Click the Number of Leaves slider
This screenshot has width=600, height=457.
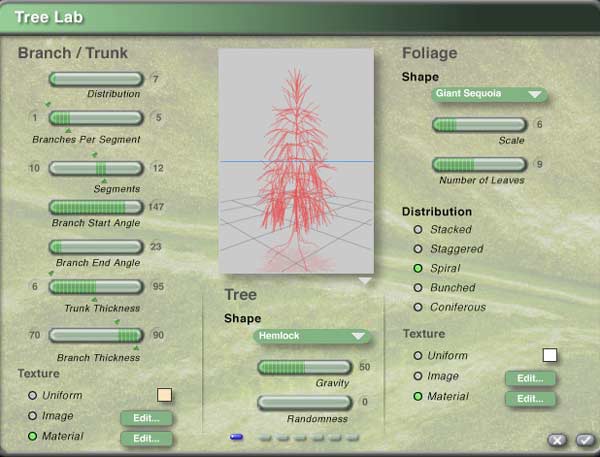point(479,165)
